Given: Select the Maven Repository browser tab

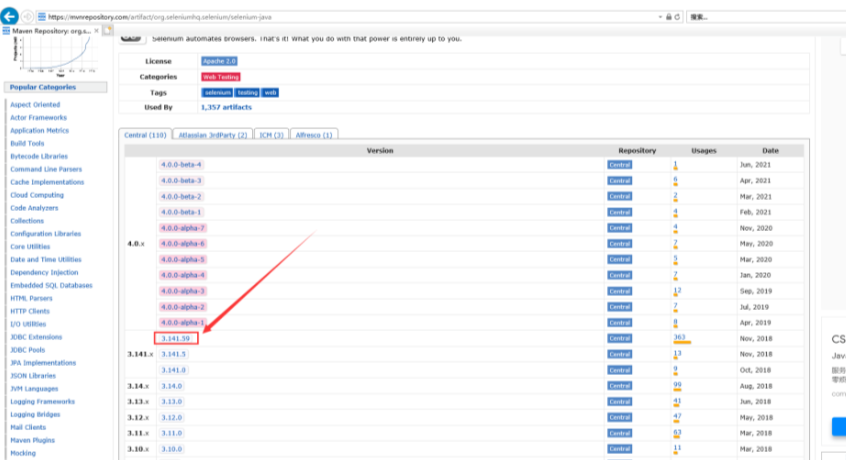Looking at the screenshot, I should tap(51, 31).
